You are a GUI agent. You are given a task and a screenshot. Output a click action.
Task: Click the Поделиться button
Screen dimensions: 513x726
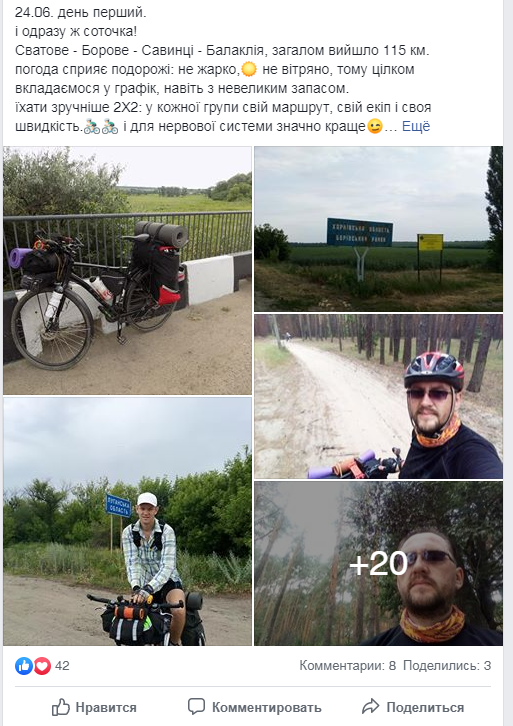[413, 707]
